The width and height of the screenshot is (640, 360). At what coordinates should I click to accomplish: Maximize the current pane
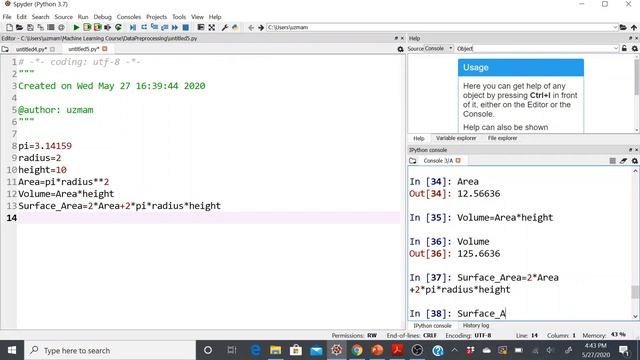[201, 27]
